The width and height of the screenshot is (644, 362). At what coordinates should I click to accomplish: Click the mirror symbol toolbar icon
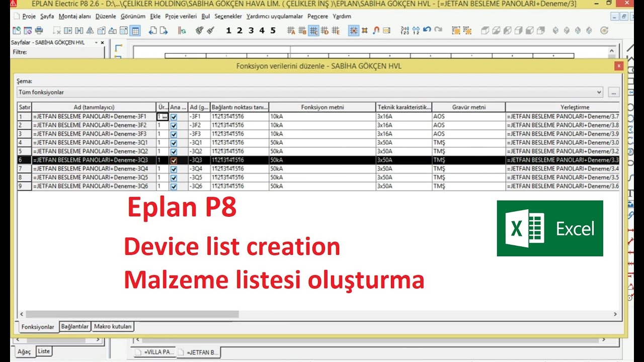click(91, 31)
